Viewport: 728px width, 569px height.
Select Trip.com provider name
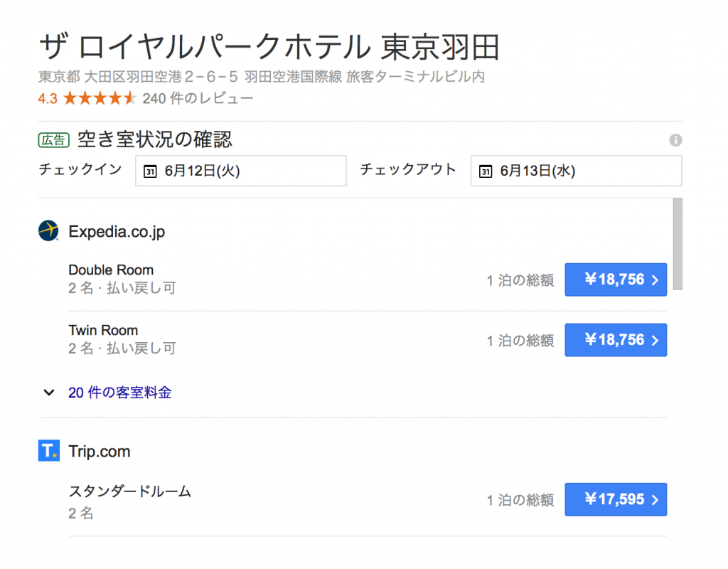pos(100,451)
